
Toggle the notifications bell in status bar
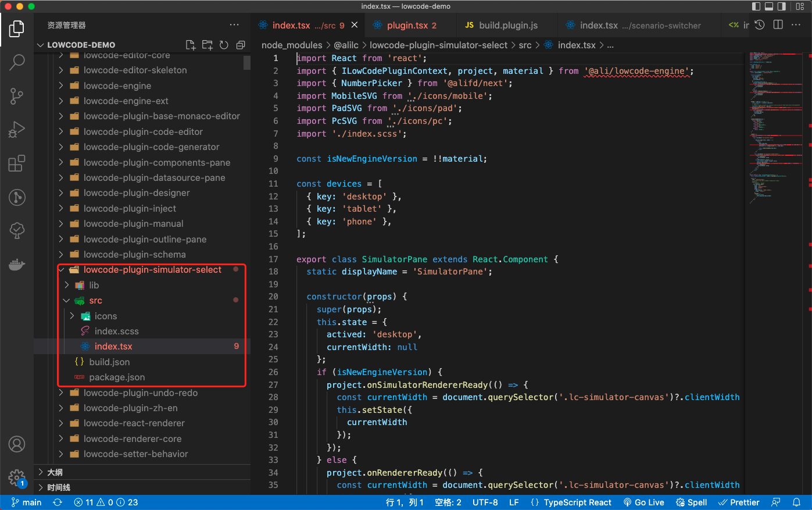797,502
